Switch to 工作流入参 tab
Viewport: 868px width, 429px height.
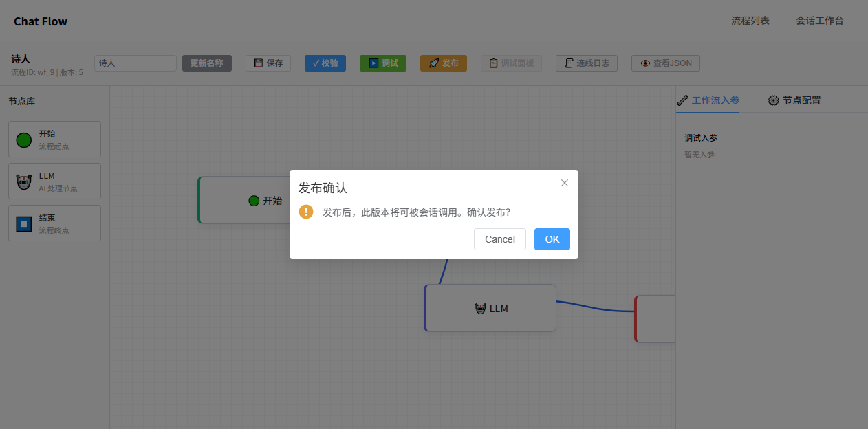pyautogui.click(x=708, y=100)
